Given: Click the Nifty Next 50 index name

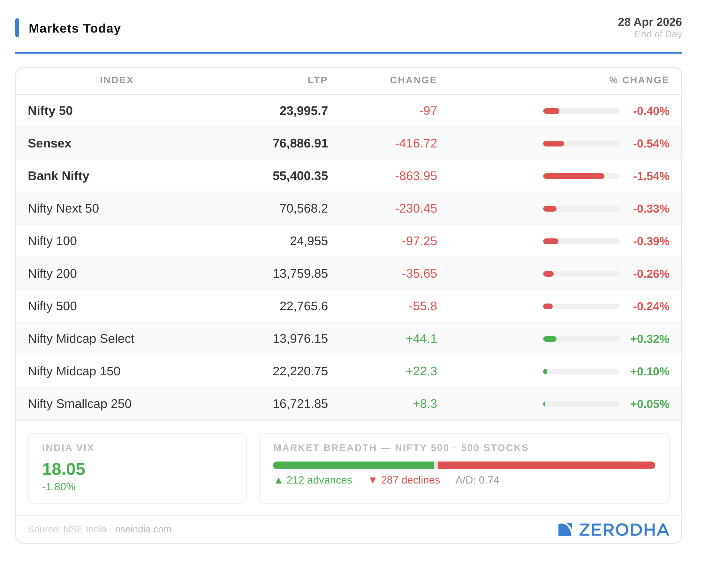Looking at the screenshot, I should pos(63,208).
